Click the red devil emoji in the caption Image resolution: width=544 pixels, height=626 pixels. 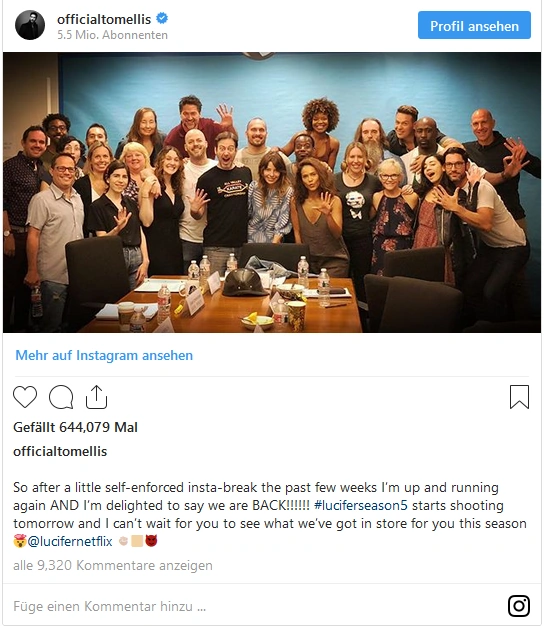151,541
